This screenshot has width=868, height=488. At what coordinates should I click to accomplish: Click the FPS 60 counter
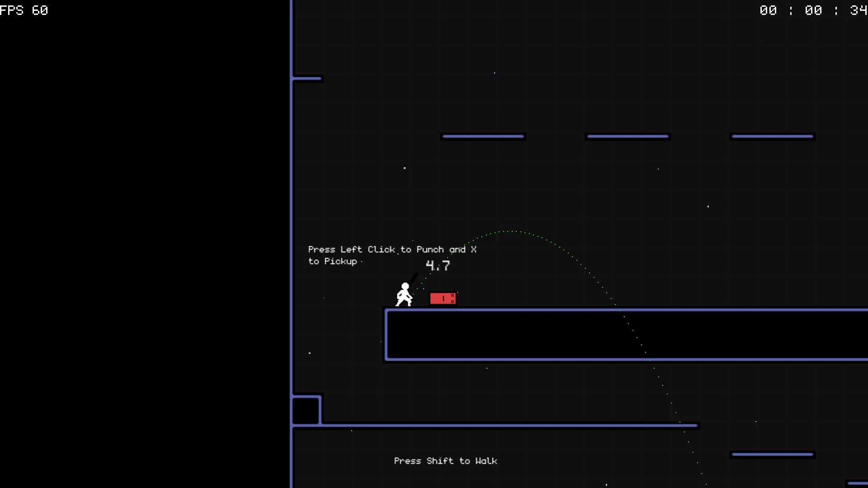24,10
